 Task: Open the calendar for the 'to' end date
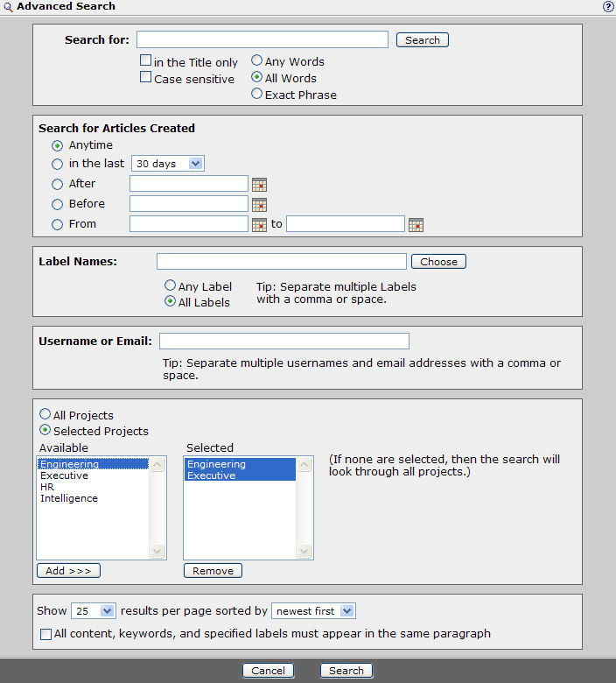point(416,224)
